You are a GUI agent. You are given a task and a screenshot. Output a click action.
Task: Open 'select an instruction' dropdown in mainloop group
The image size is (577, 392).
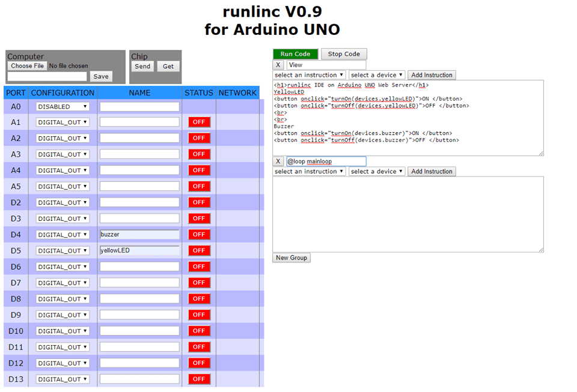(309, 172)
